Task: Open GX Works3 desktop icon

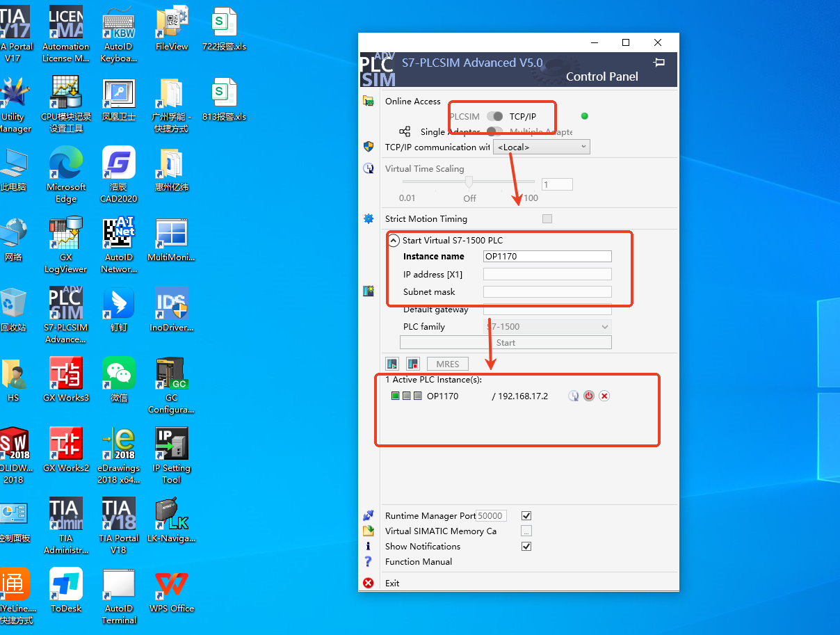Action: point(66,379)
